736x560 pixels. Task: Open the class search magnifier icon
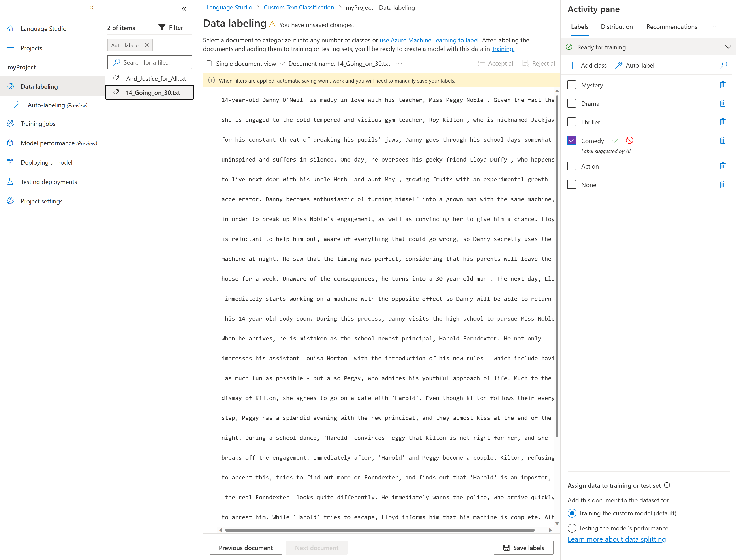coord(723,65)
